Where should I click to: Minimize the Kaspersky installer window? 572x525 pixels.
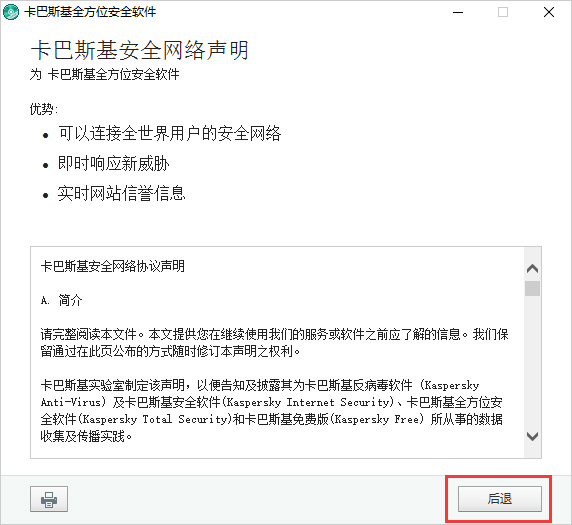pos(458,12)
